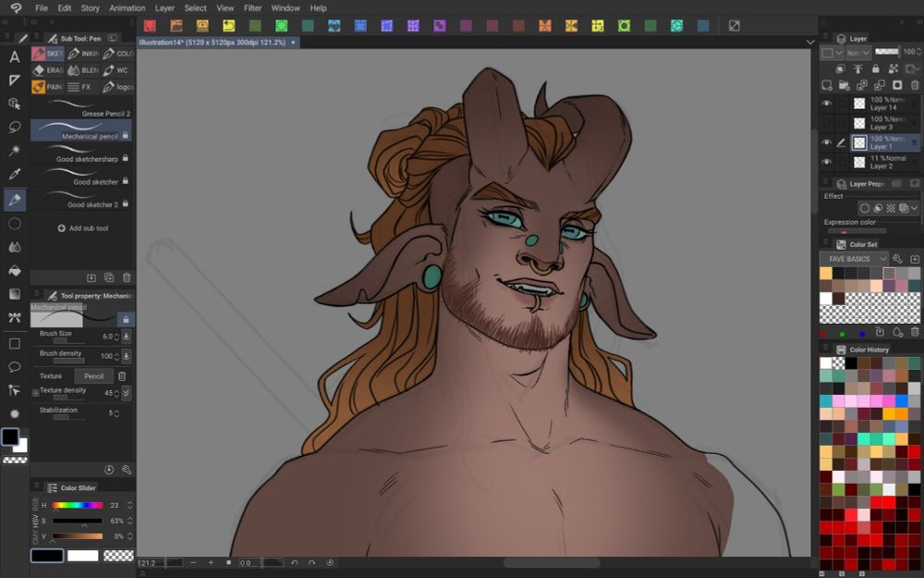
Task: Select the Good sketchersharp brush
Action: 81,154
